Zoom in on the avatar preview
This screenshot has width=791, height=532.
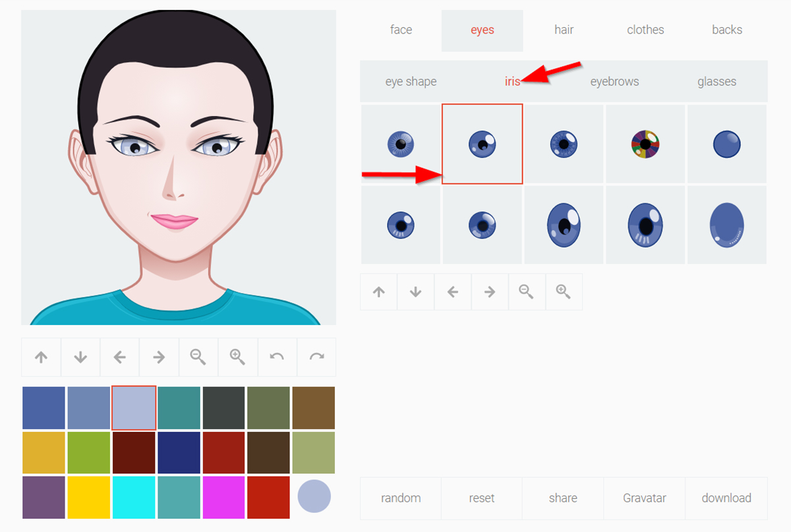point(238,357)
